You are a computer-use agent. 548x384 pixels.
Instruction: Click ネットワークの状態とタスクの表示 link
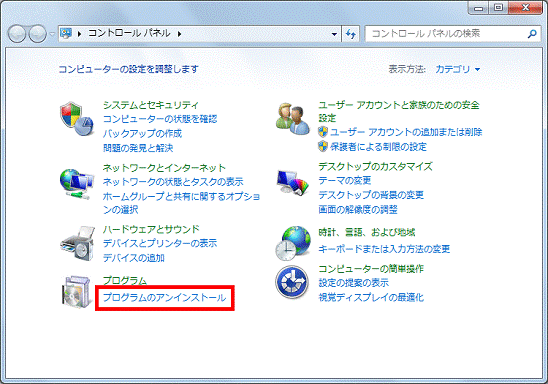173,182
